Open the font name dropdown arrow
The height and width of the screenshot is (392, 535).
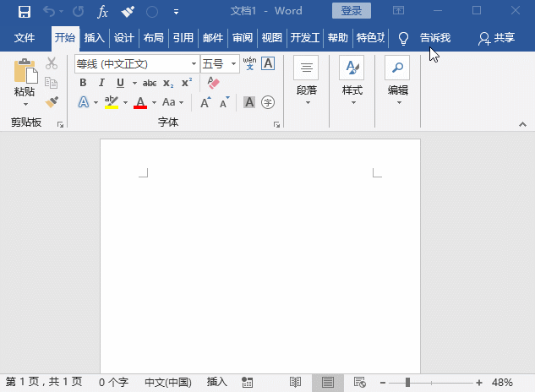(x=194, y=64)
